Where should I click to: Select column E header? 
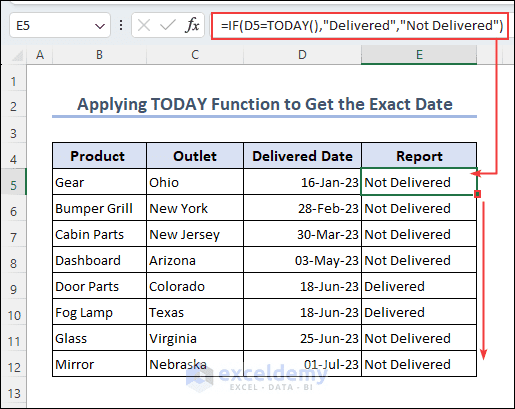point(419,55)
